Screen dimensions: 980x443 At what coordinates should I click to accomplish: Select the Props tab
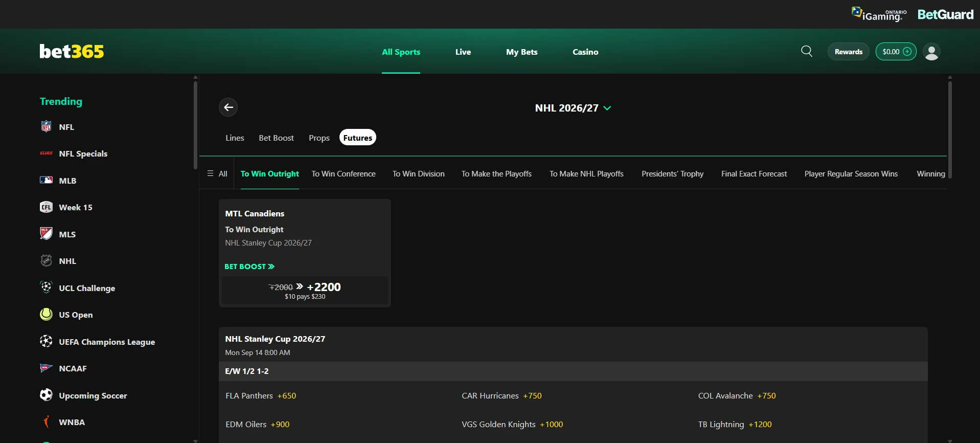319,138
